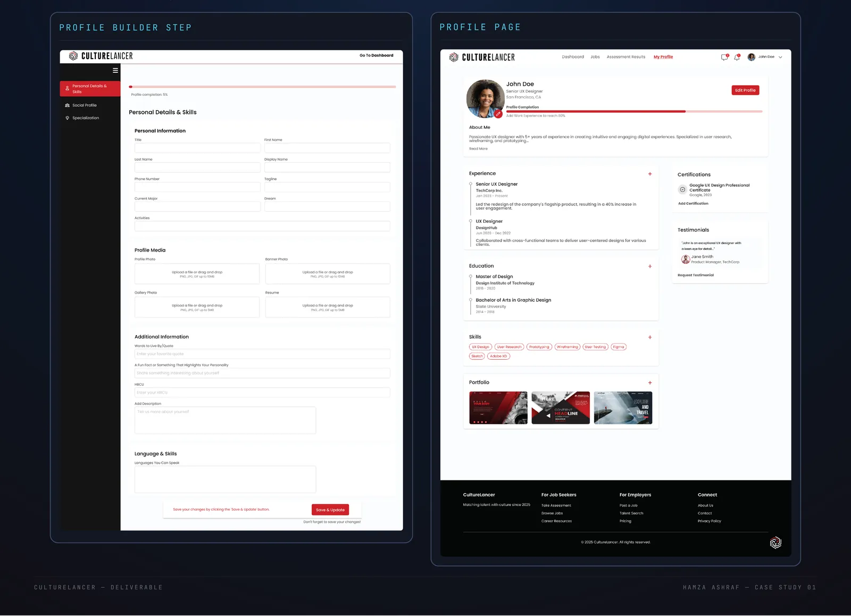
Task: Click the Talent Search footer link
Action: (631, 513)
